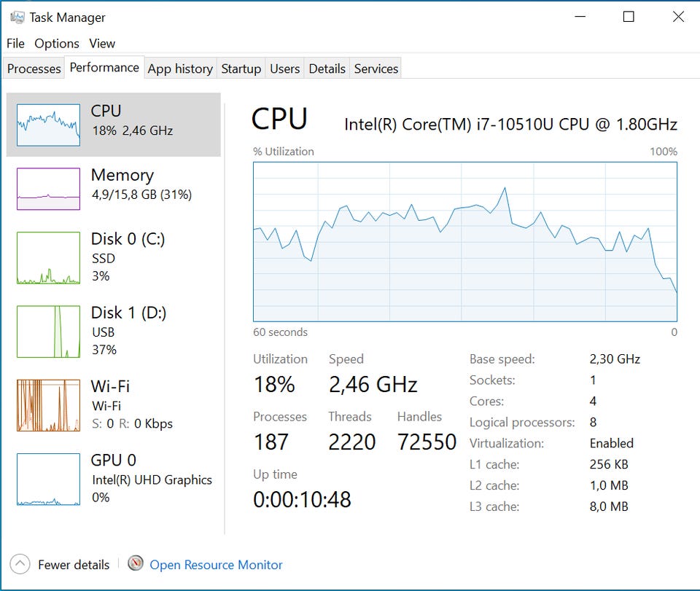This screenshot has height=591, width=700.
Task: Select the Memory usage graph thumbnail
Action: tap(48, 189)
